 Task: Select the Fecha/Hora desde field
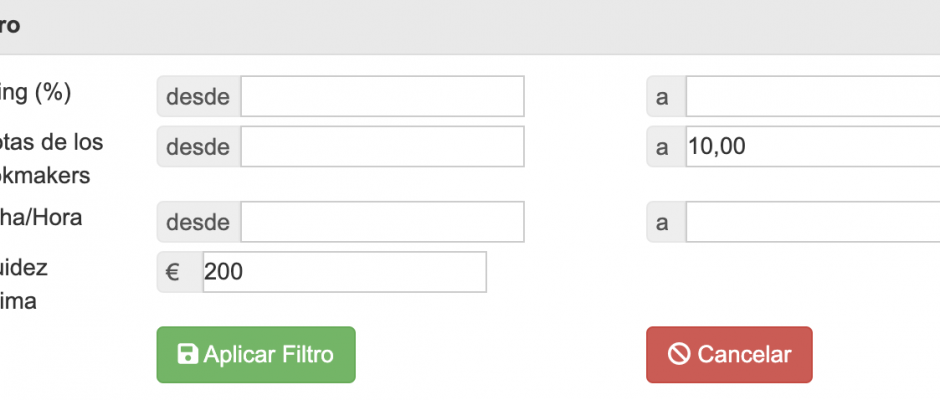pos(382,222)
